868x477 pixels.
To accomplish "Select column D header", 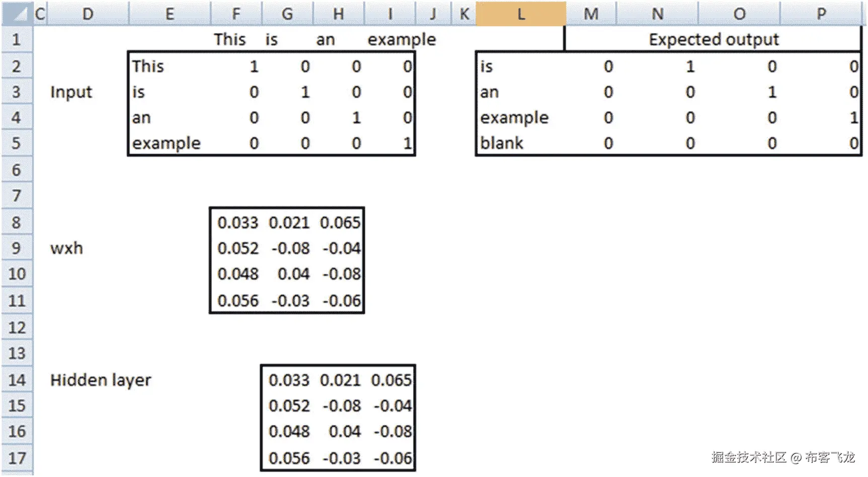I will click(x=88, y=14).
